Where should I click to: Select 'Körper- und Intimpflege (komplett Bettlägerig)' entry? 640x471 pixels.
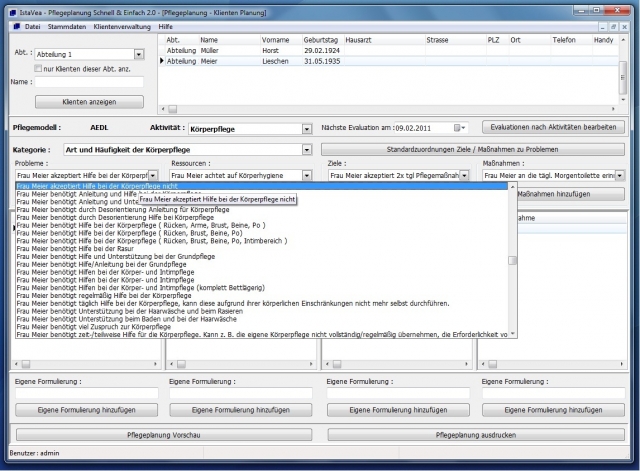[x=261, y=288]
